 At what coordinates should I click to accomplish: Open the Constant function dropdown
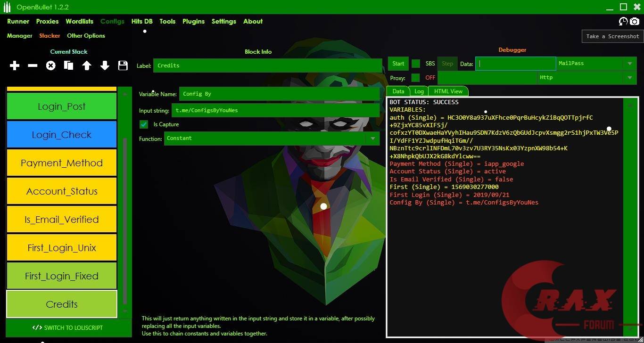tap(373, 138)
